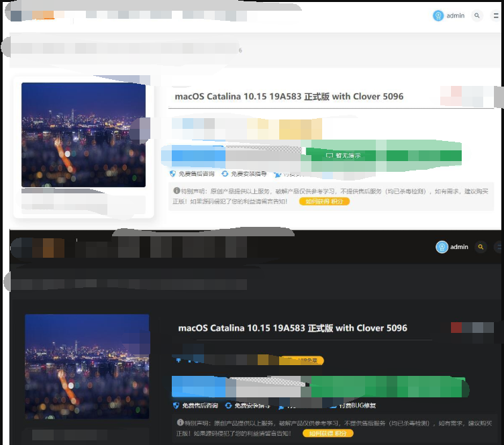Image resolution: width=504 pixels, height=445 pixels.
Task: Click the shield icon beside 免费售后咨询 in dark panel
Action: pos(176,405)
